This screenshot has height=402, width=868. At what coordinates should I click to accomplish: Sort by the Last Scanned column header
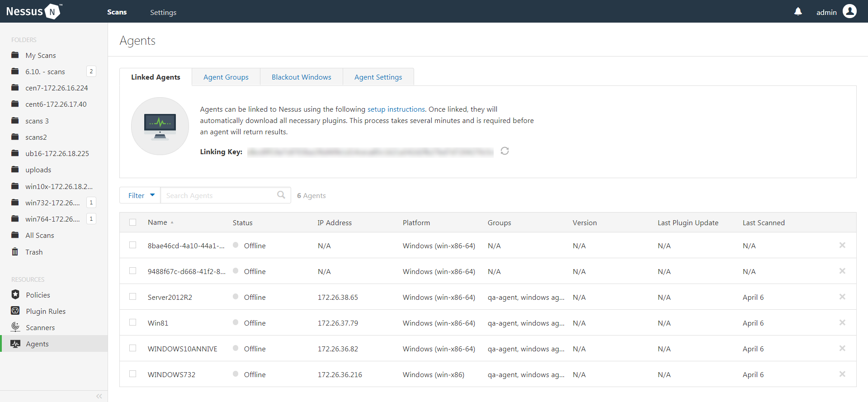click(x=764, y=222)
